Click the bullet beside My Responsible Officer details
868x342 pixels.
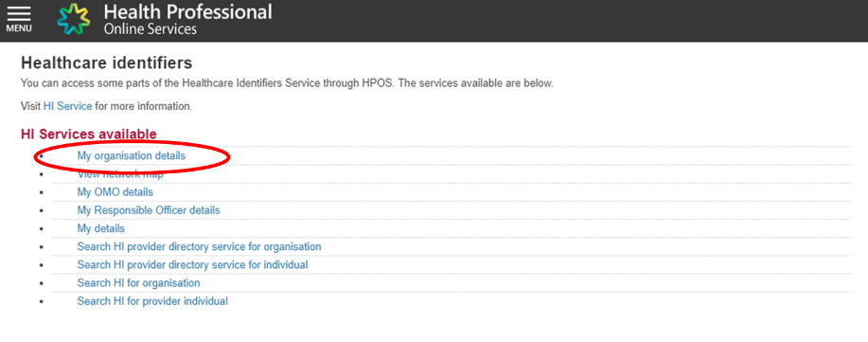click(42, 210)
